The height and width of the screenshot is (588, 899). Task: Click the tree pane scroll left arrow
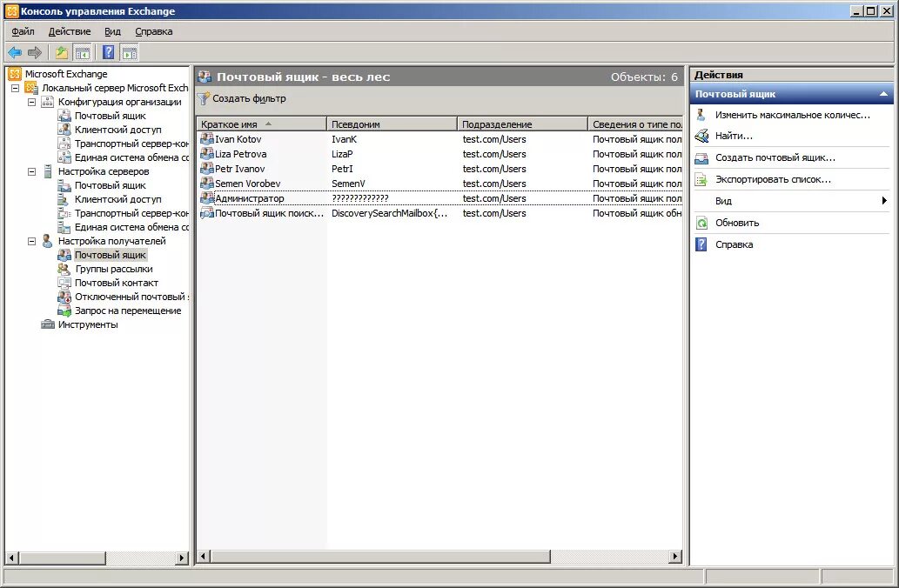pyautogui.click(x=12, y=557)
